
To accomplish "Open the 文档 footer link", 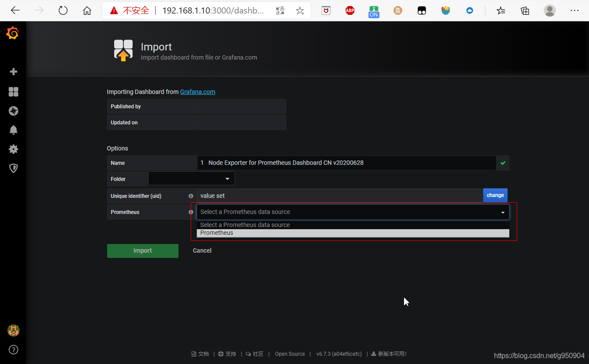I will pos(200,354).
